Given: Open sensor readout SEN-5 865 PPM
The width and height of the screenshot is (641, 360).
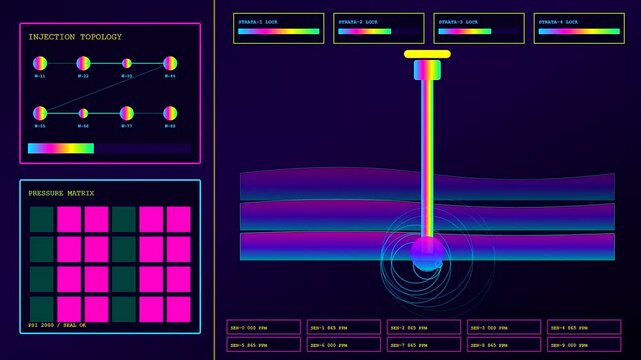Looking at the screenshot, I should (x=264, y=344).
